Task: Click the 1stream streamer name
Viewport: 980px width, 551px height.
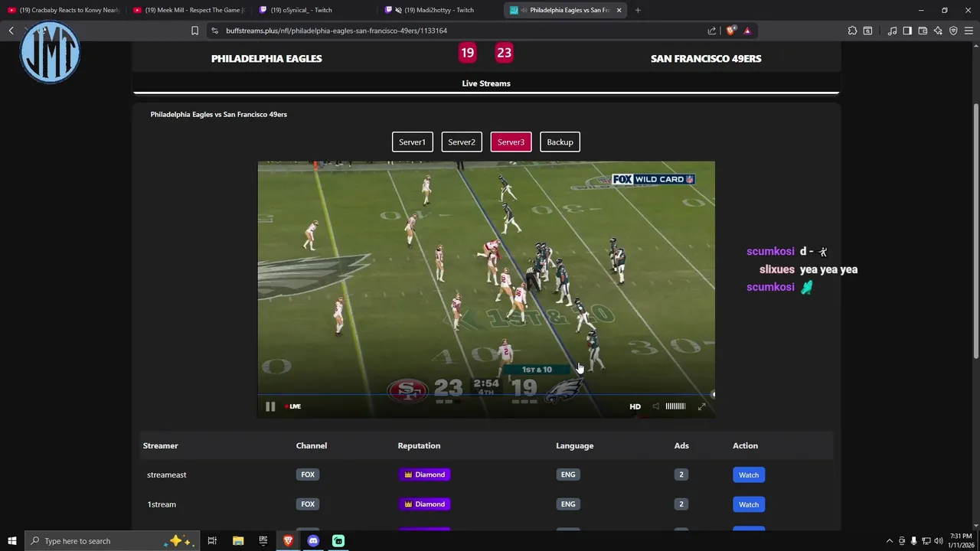Action: (162, 504)
